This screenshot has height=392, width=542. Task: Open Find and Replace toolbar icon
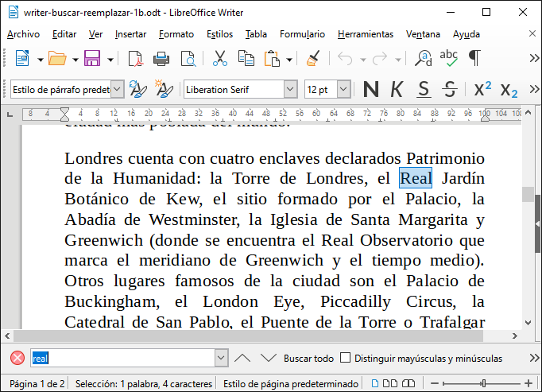coord(424,59)
